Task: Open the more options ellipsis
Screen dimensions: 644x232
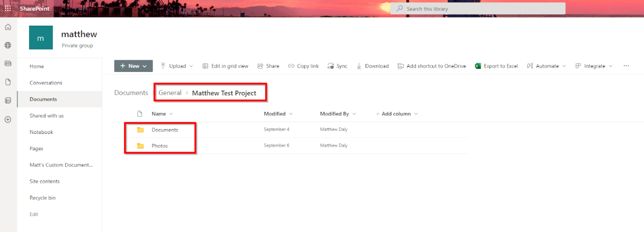Action: [x=626, y=66]
